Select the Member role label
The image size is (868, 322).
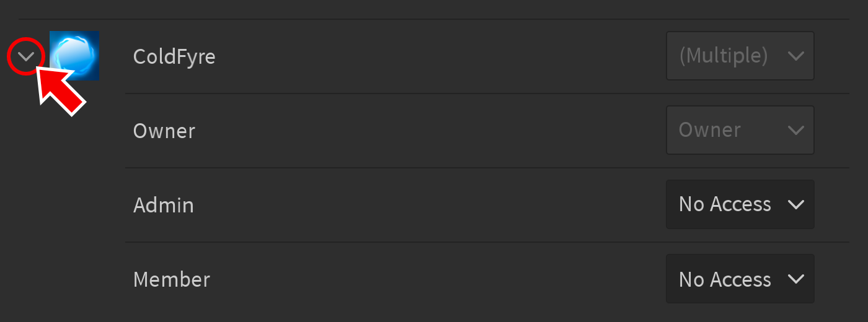(172, 280)
